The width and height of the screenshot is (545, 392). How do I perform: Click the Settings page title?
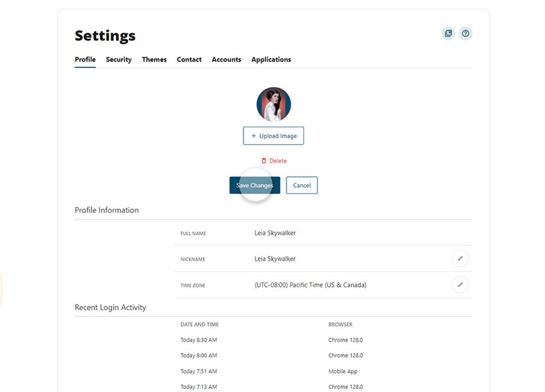tap(105, 35)
